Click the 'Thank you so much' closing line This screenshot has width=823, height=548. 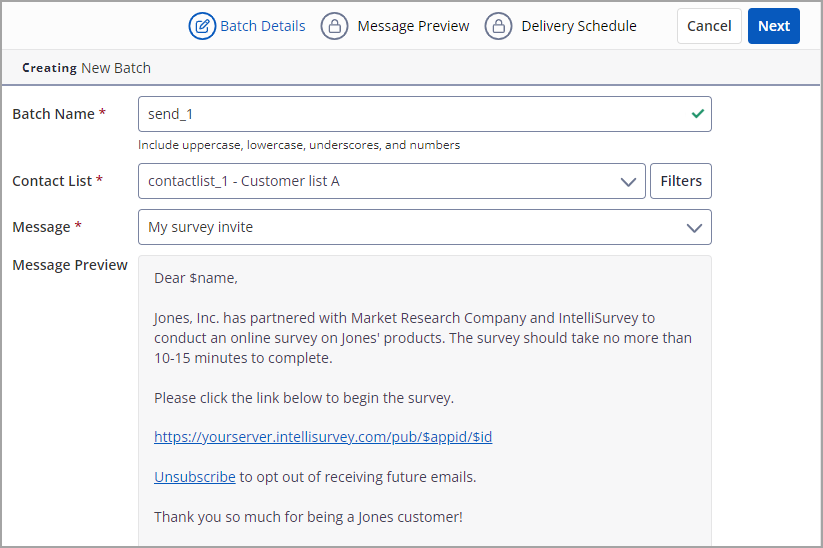point(308,517)
